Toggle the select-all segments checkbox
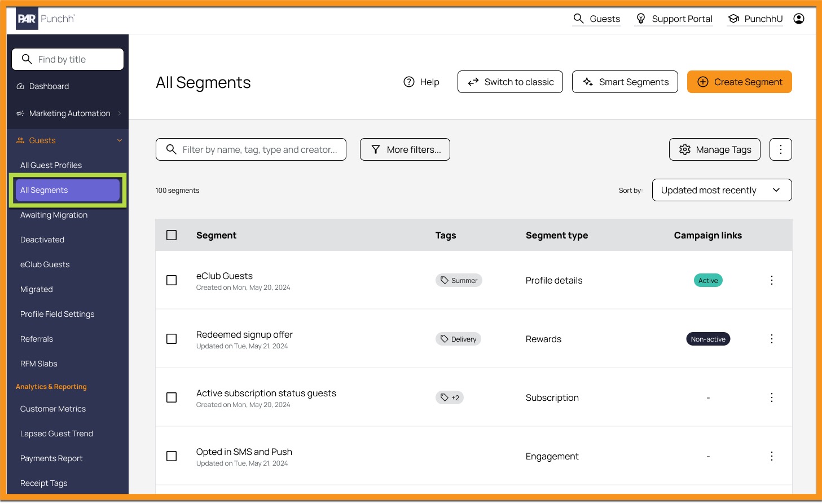The height and width of the screenshot is (504, 822). [172, 235]
